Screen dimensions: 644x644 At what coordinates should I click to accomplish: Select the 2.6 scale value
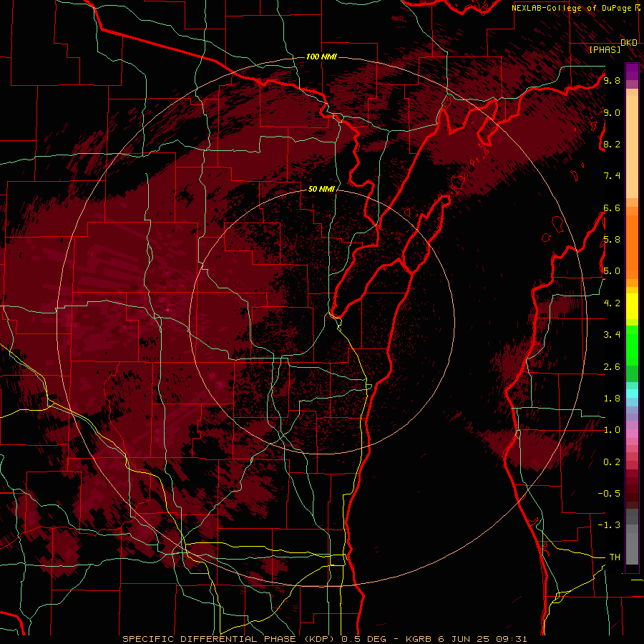(612, 366)
